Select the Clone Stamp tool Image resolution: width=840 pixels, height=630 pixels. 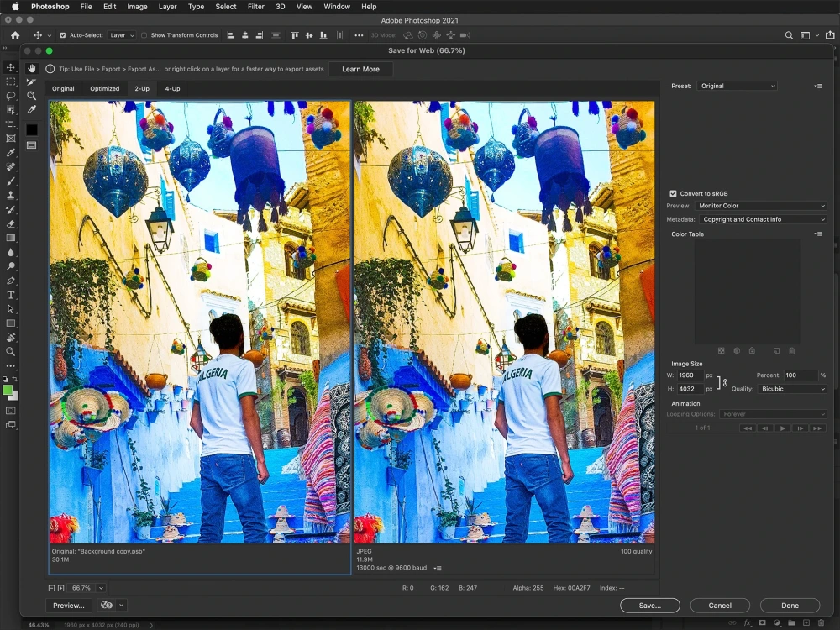(10, 195)
